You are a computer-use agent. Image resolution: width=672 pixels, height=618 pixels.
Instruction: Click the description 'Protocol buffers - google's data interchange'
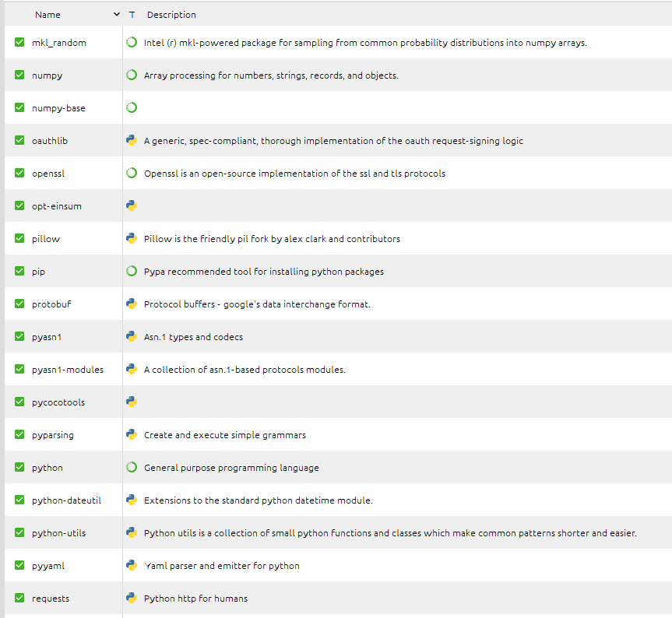pos(257,304)
